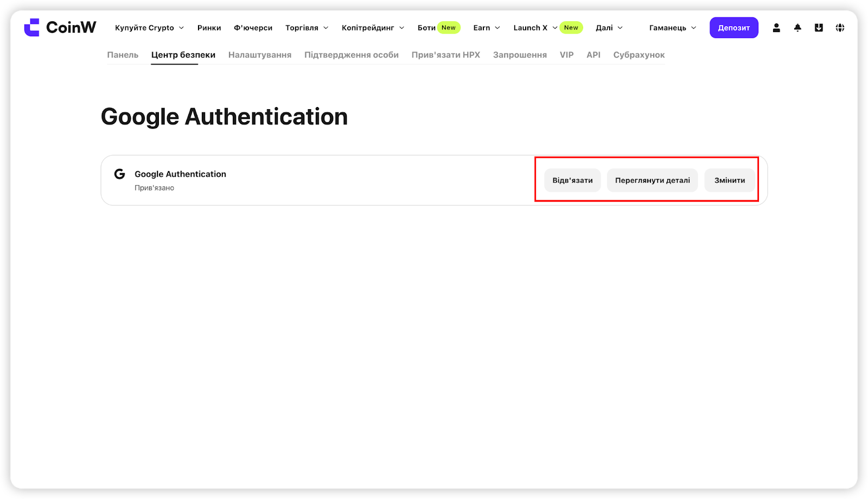Click the Змінити button
868x499 pixels.
(730, 180)
